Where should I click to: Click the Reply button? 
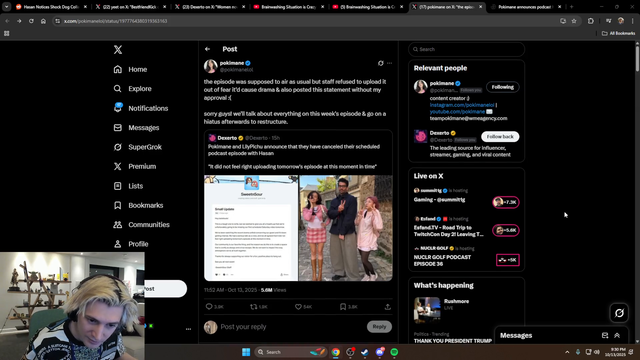379,327
